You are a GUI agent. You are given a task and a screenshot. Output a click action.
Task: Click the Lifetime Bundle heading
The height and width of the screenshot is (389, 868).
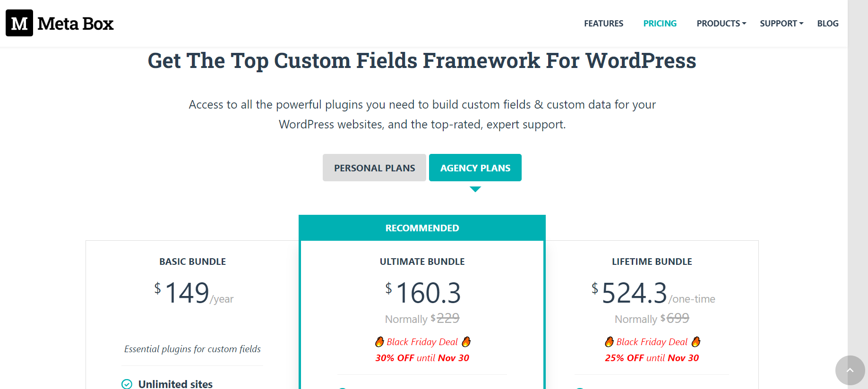pos(652,262)
